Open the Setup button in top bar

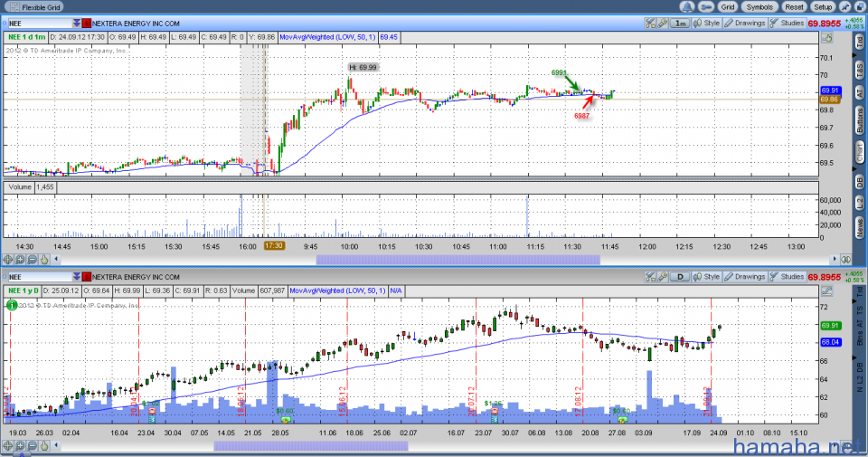823,7
